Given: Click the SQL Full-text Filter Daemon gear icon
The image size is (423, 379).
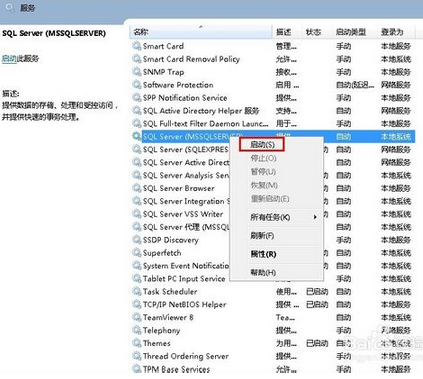Looking at the screenshot, I should coord(137,124).
